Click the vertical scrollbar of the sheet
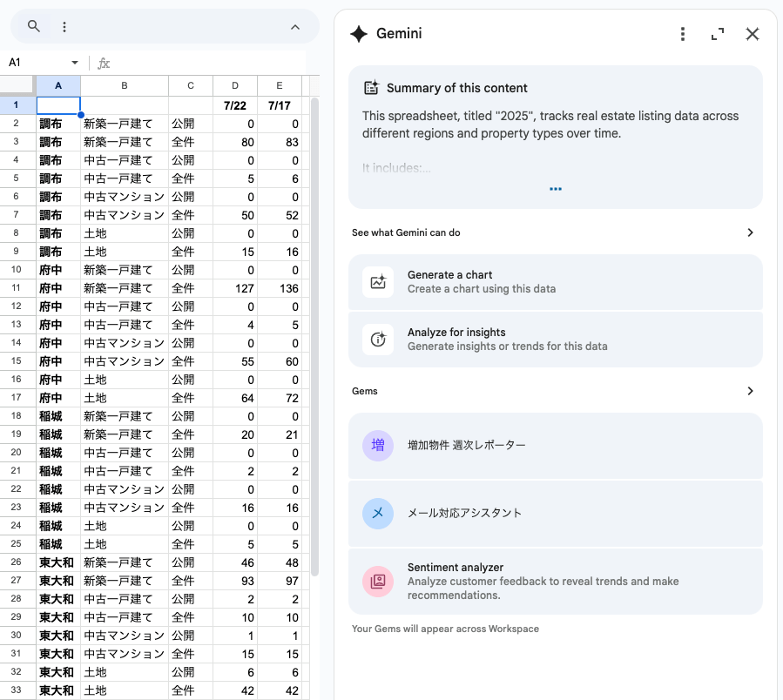This screenshot has width=783, height=700. click(314, 337)
